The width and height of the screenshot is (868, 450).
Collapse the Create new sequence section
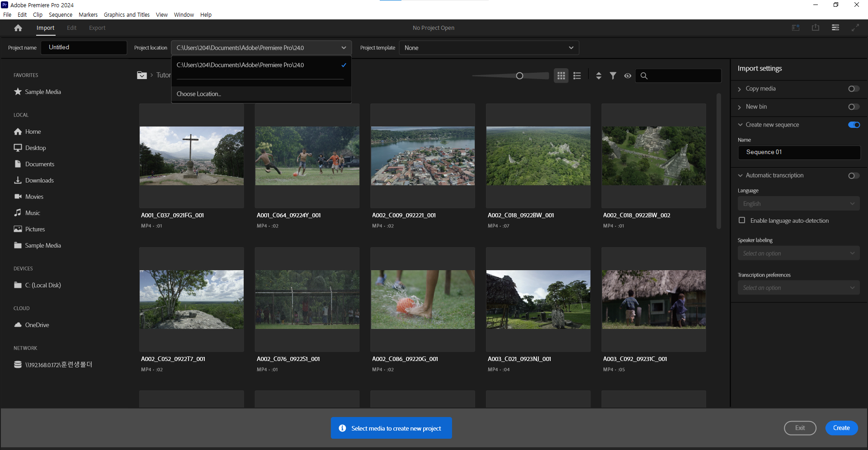pos(740,125)
